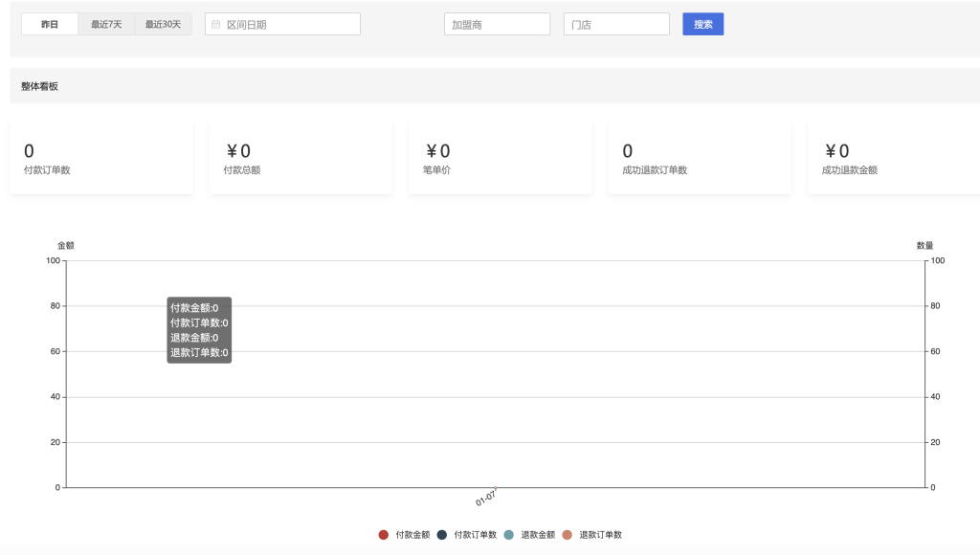Click the 成功退款订单数 summary card
Viewport: 980px width, 555px height.
click(x=700, y=158)
